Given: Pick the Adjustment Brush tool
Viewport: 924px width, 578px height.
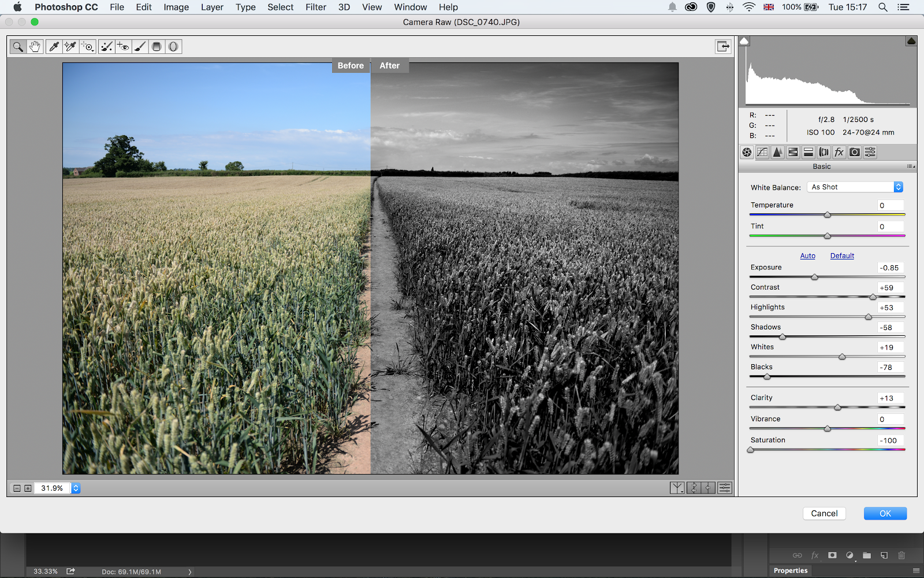Looking at the screenshot, I should click(x=140, y=47).
